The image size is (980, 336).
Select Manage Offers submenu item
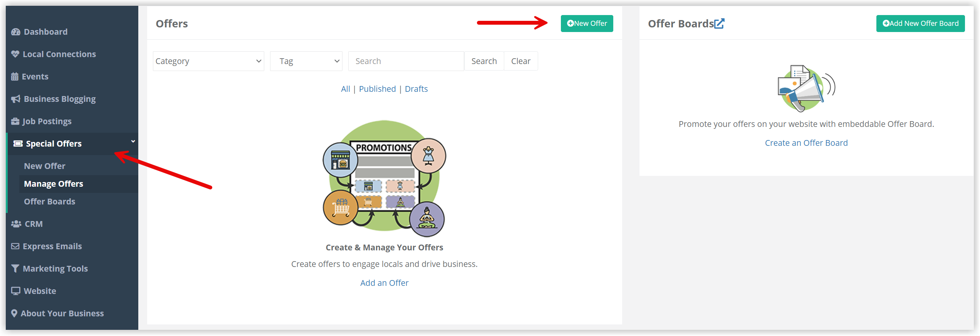54,184
